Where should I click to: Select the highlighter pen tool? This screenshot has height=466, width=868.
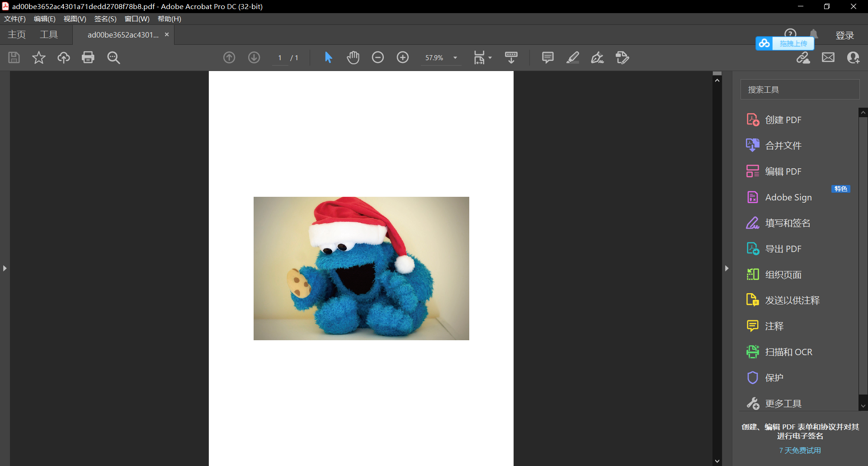[573, 57]
